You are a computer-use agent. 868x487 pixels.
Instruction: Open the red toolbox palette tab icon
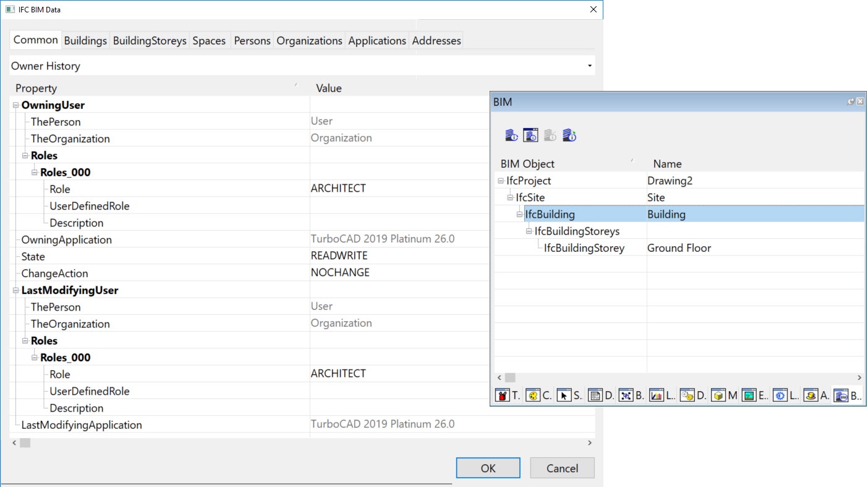pos(503,395)
